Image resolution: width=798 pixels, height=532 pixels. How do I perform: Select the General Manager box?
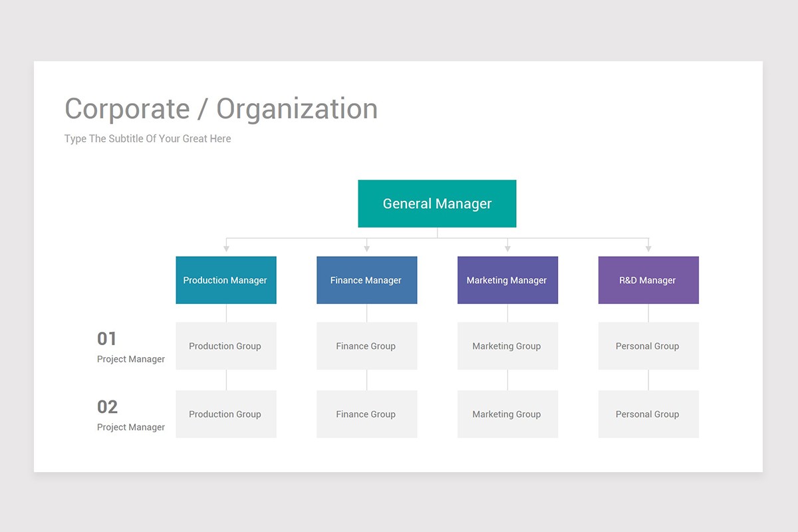point(437,203)
